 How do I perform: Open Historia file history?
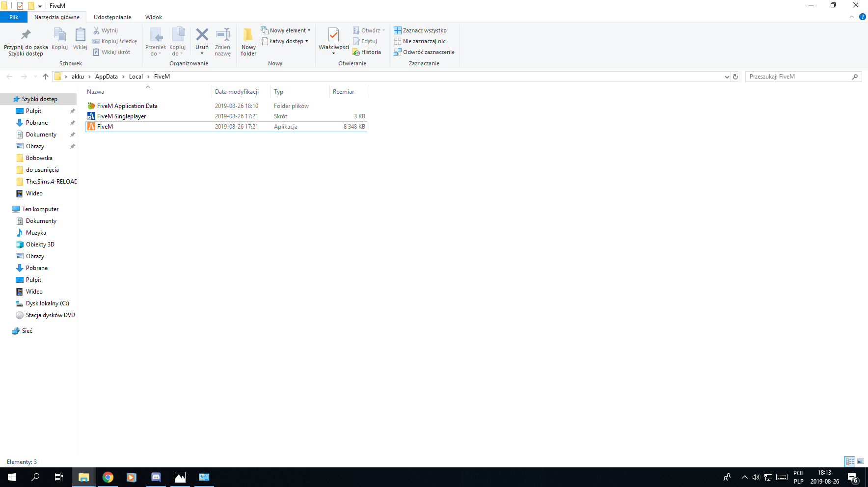(x=367, y=52)
